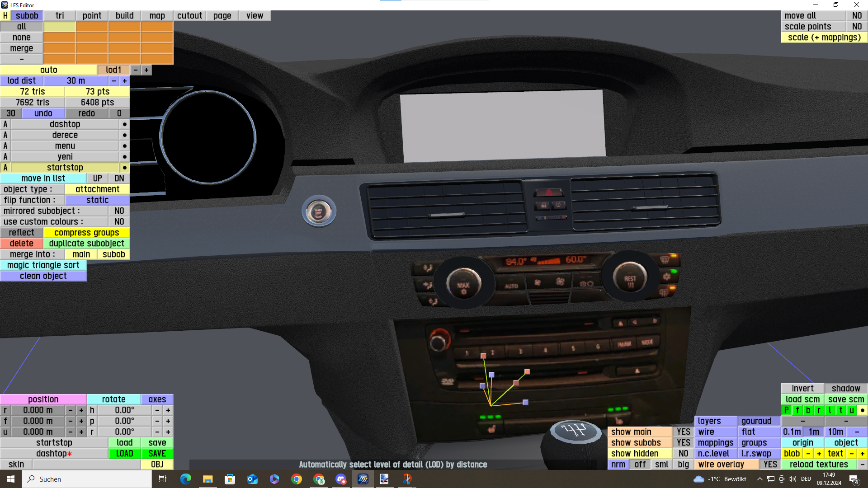Image resolution: width=868 pixels, height=488 pixels.
Task: Open Microsoft Edge from the taskbar
Action: [x=185, y=479]
